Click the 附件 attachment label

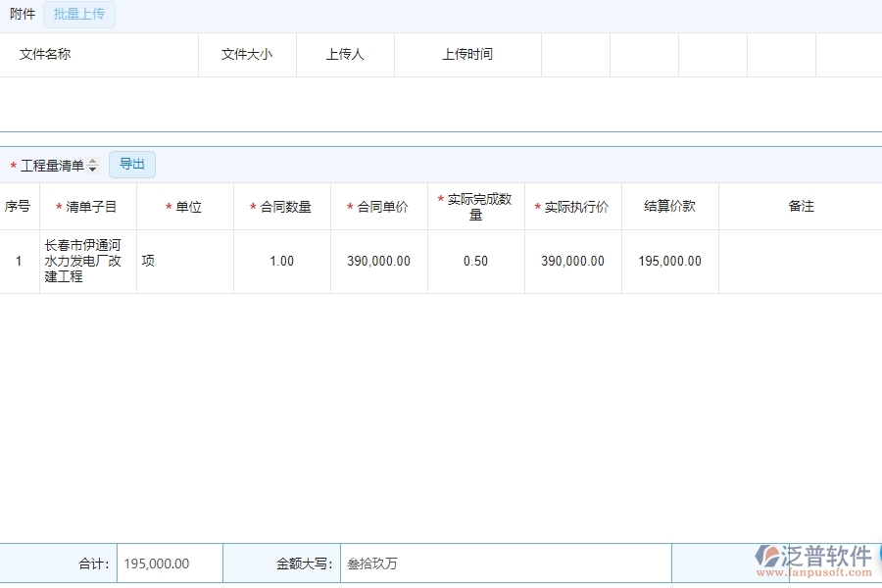22,15
